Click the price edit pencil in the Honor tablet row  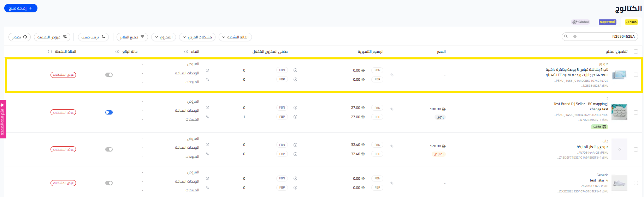tap(392, 75)
